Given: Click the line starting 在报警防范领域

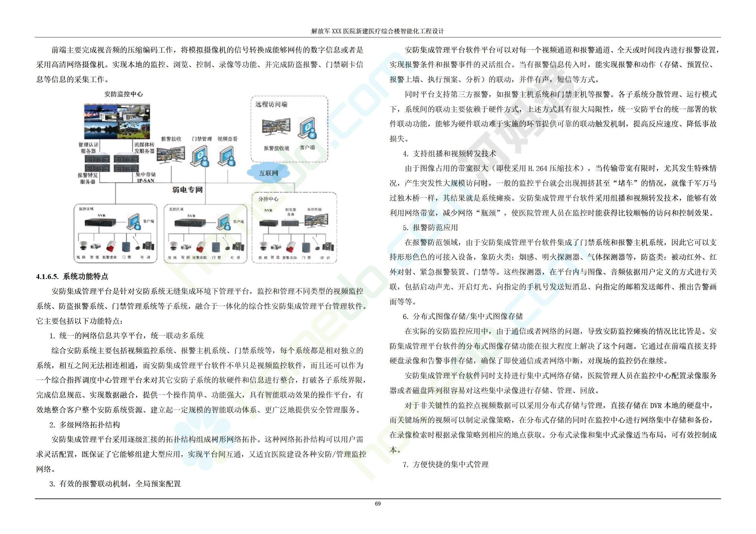Looking at the screenshot, I should tap(561, 243).
